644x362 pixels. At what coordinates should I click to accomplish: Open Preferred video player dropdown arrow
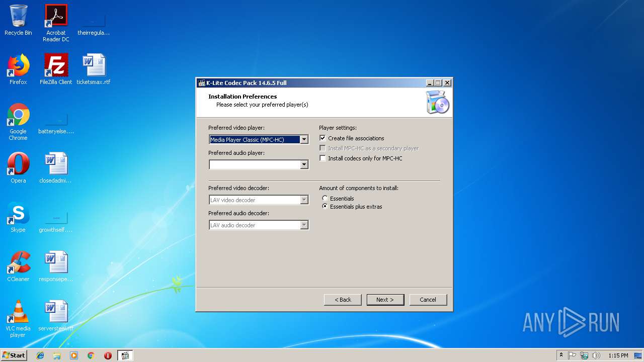[x=304, y=140]
